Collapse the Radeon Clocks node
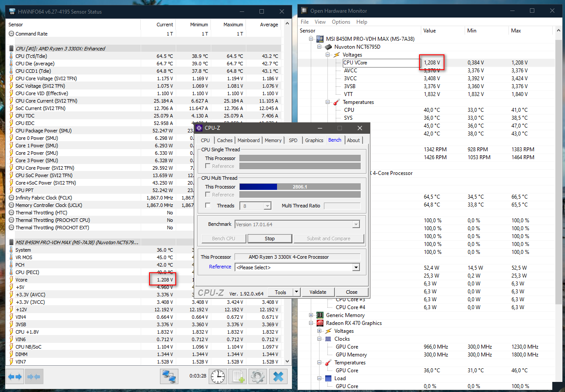Screen dimensions: 565x392 319,339
